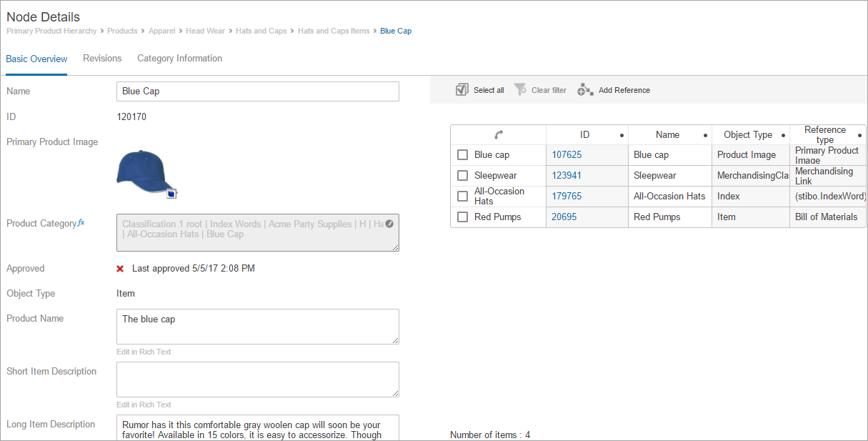Click the Short Item Description text area
Image resolution: width=868 pixels, height=441 pixels.
click(258, 380)
